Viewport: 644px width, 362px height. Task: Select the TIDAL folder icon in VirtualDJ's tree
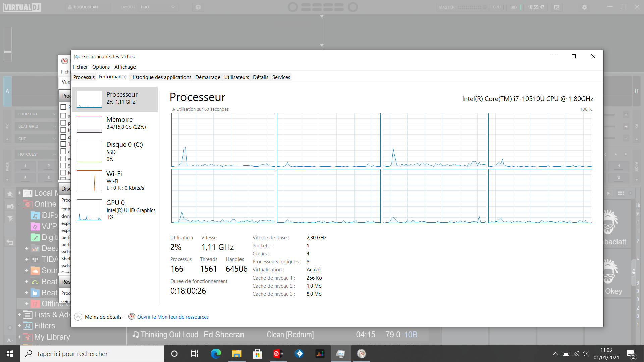[x=35, y=259]
